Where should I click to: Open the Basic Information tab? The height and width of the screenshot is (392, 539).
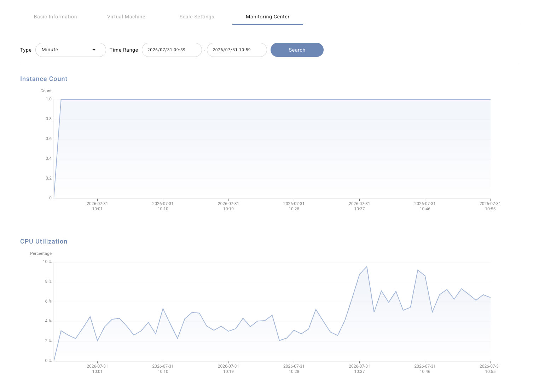click(56, 17)
